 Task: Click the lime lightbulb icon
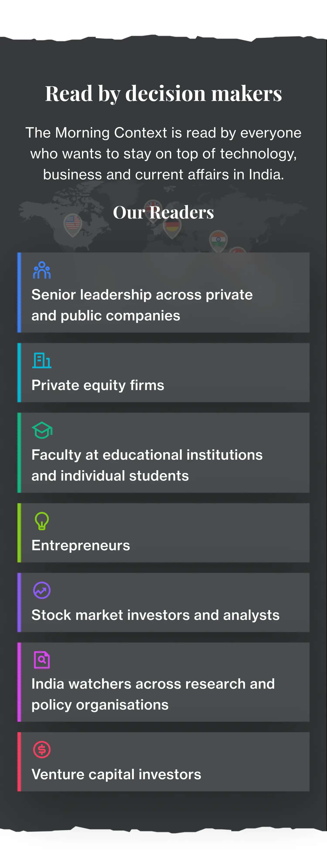pyautogui.click(x=42, y=521)
